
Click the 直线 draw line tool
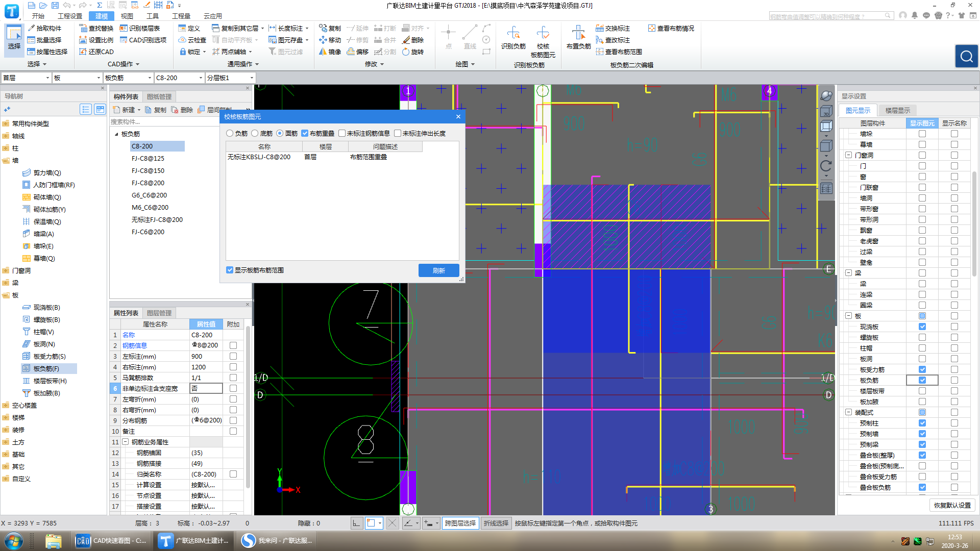(x=470, y=37)
